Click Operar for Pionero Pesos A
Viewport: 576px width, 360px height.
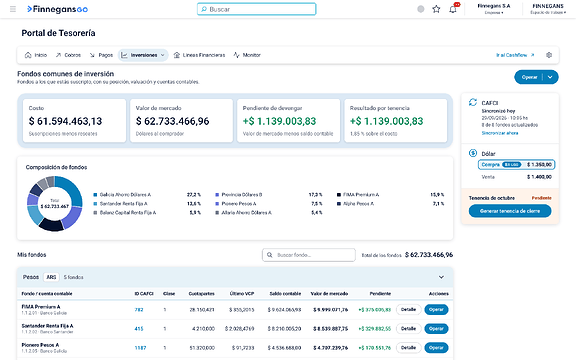[436, 348]
